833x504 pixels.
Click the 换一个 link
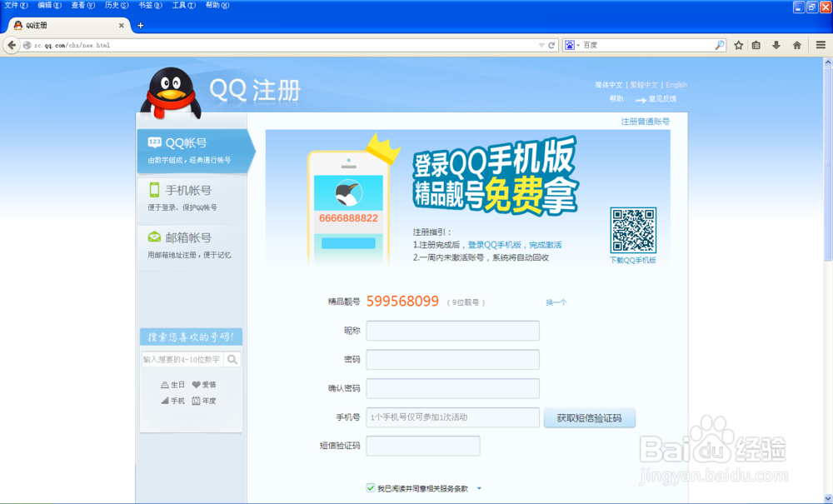pyautogui.click(x=556, y=302)
